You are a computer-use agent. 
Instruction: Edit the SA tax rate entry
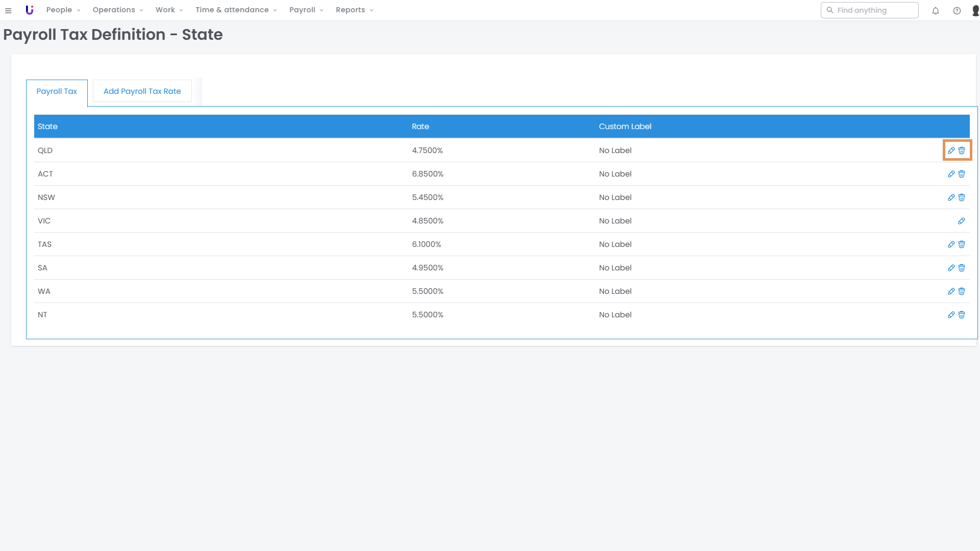pyautogui.click(x=951, y=268)
